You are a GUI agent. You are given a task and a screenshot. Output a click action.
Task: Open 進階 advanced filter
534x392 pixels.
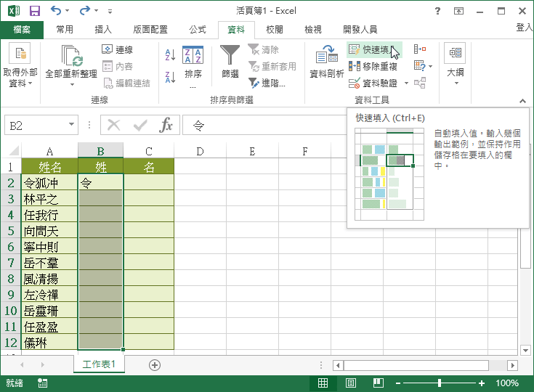[267, 83]
